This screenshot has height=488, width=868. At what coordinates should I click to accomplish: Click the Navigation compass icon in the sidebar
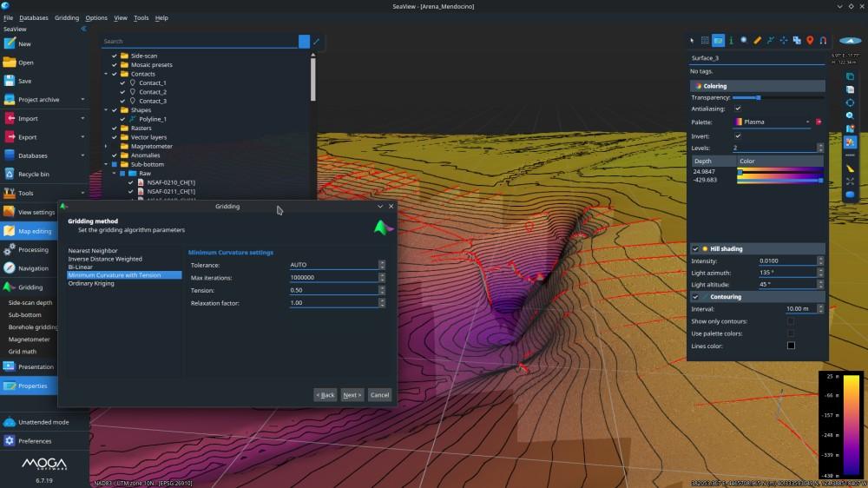pyautogui.click(x=9, y=268)
